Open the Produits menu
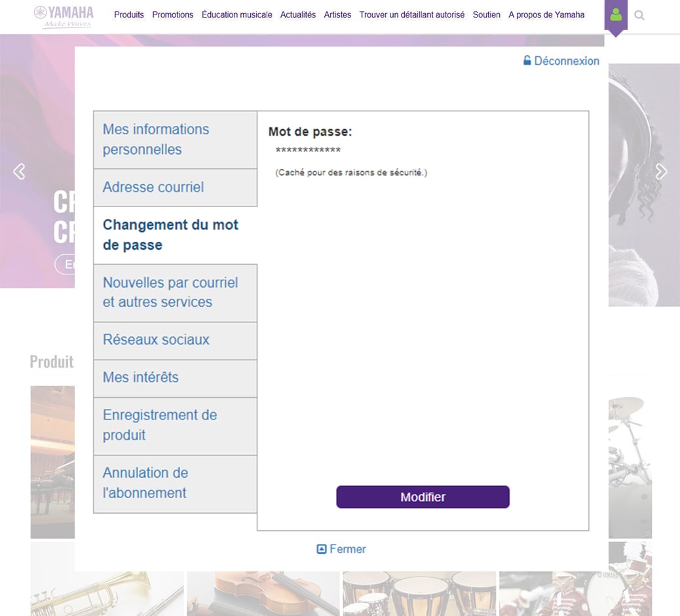This screenshot has height=616, width=680. tap(129, 15)
